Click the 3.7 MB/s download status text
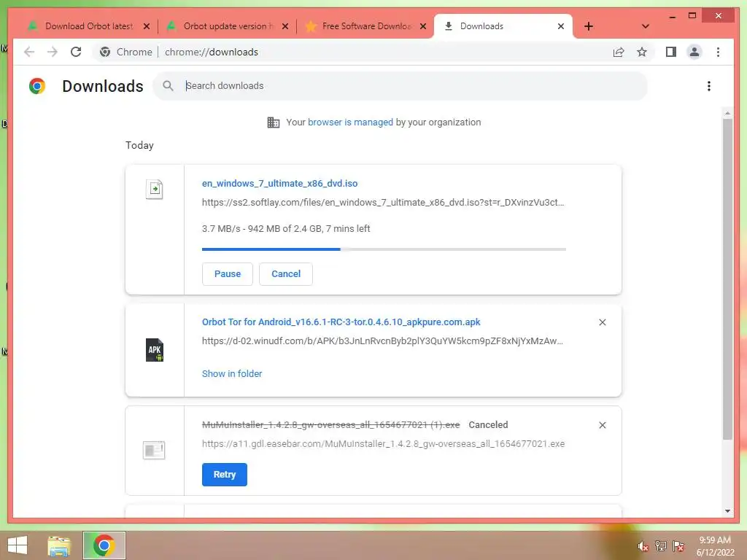 (x=286, y=228)
